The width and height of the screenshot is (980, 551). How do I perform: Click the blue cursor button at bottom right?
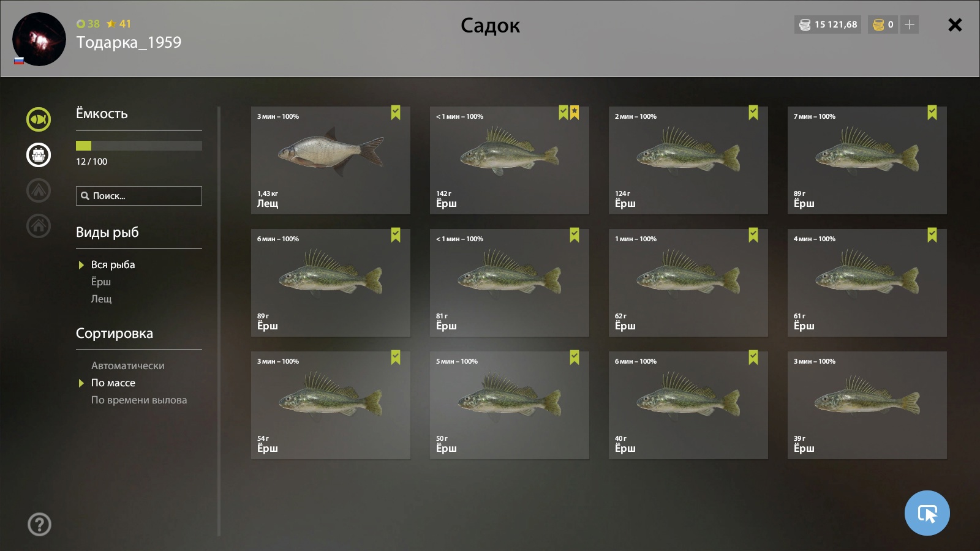coord(927,513)
